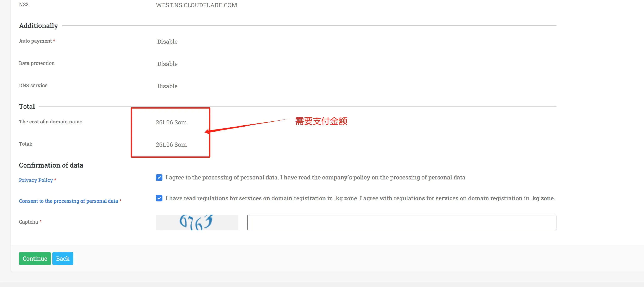The height and width of the screenshot is (287, 644).
Task: Click the Captcha field label
Action: 28,222
